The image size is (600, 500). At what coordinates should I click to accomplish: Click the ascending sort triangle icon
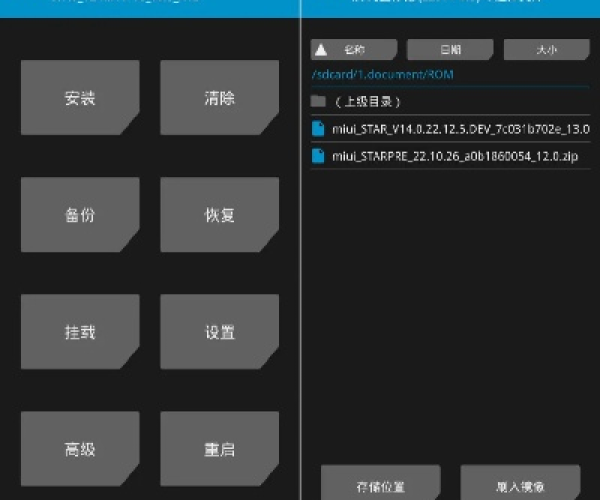click(321, 50)
